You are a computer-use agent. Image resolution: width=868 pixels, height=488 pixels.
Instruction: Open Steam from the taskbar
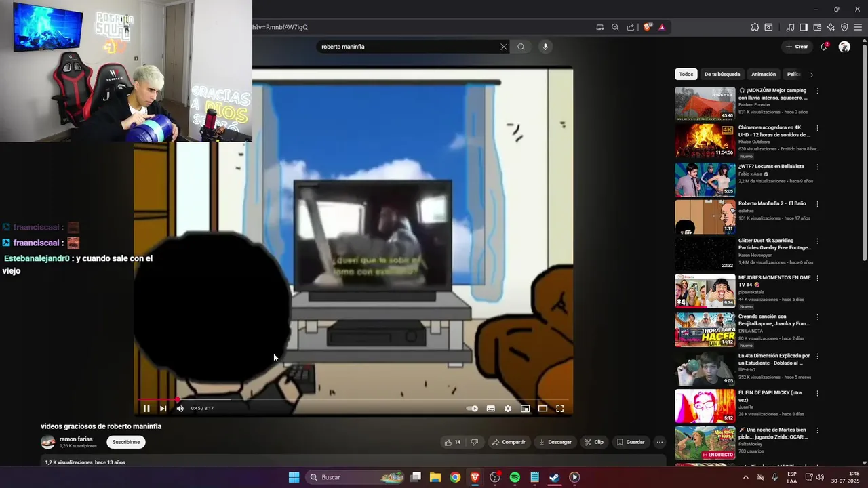pos(555,477)
